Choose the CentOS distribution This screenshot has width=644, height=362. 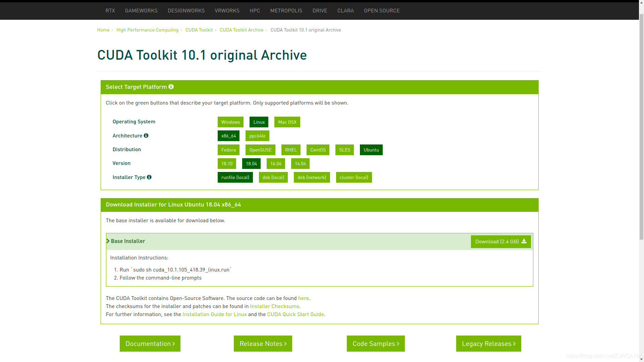coord(318,150)
